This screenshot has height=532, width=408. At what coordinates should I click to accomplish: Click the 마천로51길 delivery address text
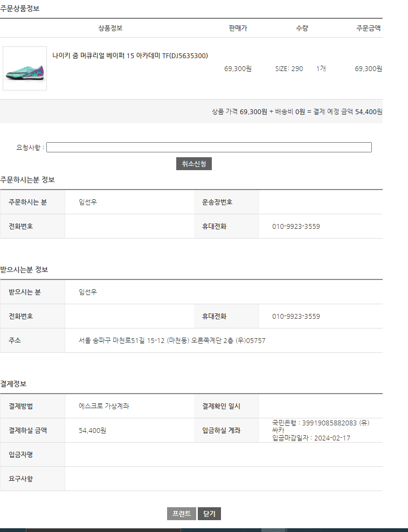[172, 340]
